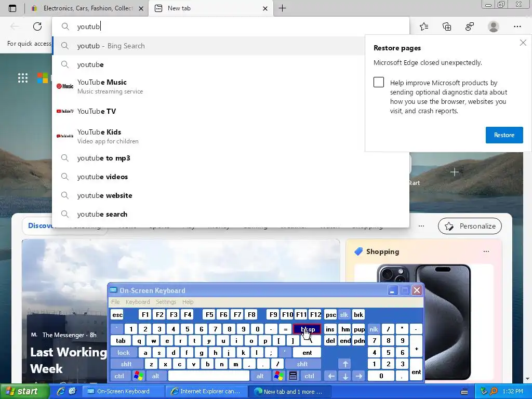Open the feed tabs ellipsis beside Personalize

[x=421, y=226]
